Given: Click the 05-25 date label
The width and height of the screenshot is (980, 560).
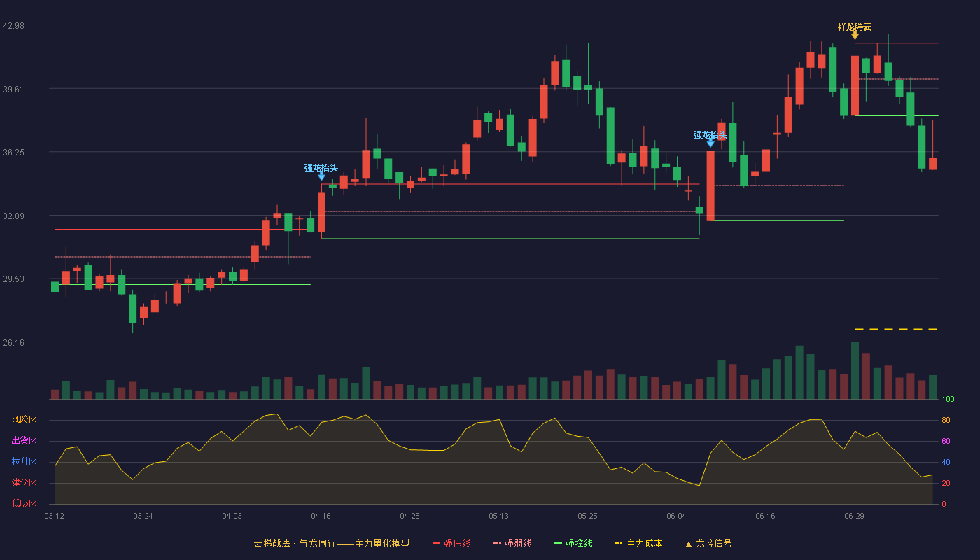Looking at the screenshot, I should click(587, 516).
